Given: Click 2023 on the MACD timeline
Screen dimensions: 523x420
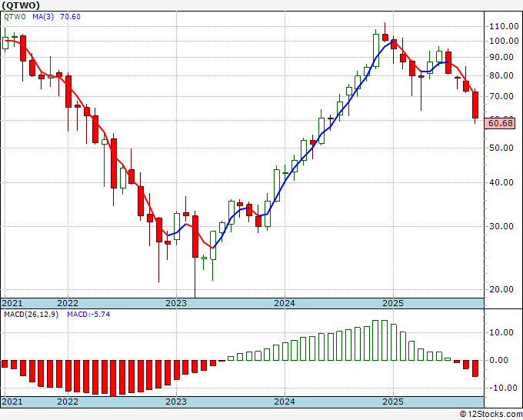Looking at the screenshot, I should pyautogui.click(x=176, y=402).
